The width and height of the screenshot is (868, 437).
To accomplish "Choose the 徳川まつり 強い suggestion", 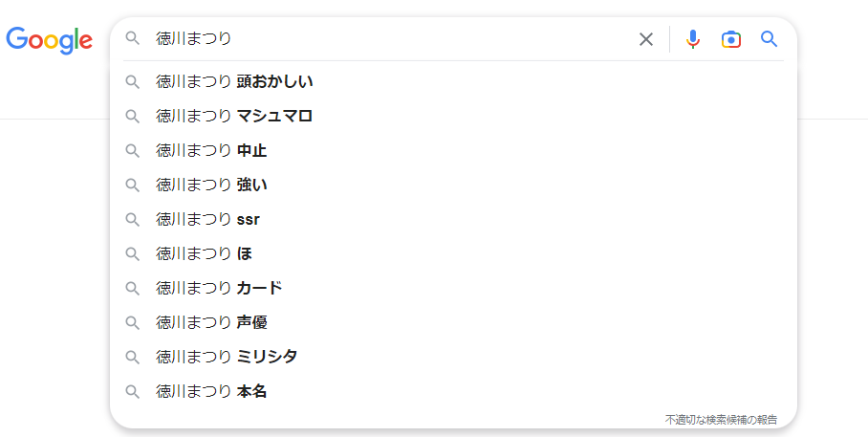I will coord(453,185).
